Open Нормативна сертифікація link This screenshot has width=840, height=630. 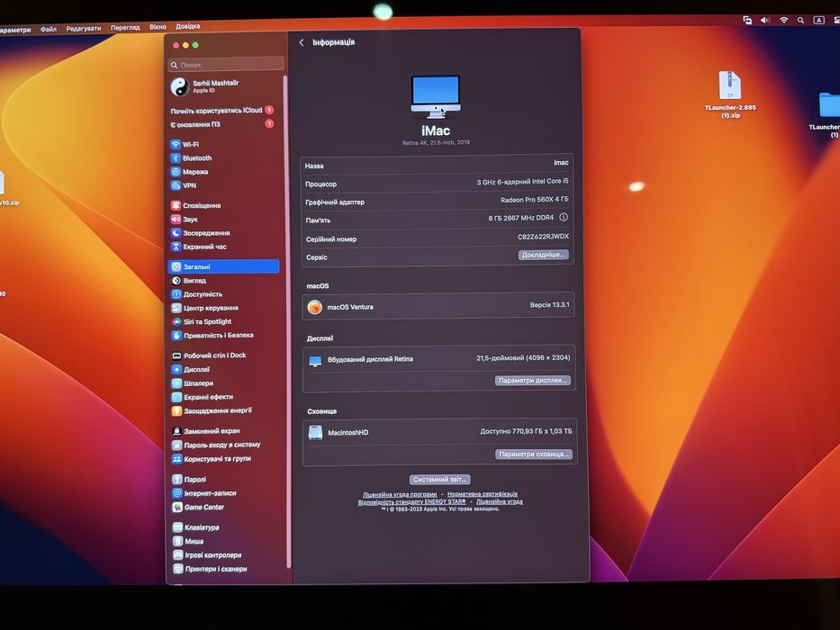[483, 494]
